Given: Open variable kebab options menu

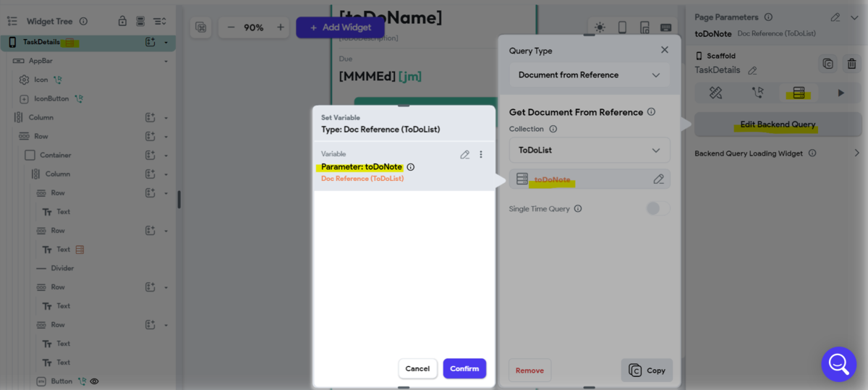Looking at the screenshot, I should point(481,154).
